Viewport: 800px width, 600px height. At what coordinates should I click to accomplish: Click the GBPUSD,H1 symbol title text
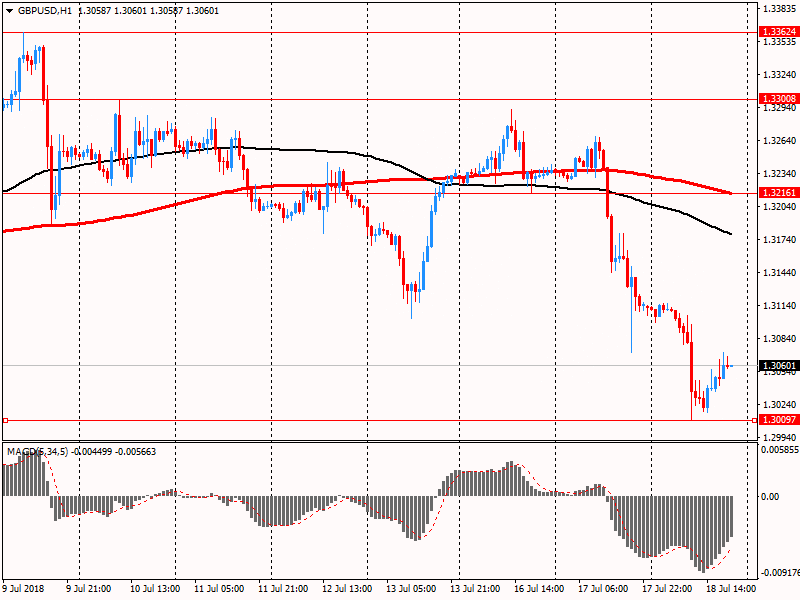(45, 11)
